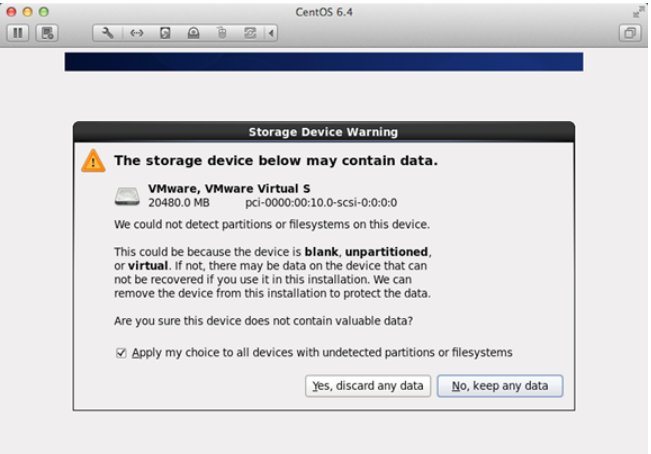Minimize the CentOS 6.4 window

coord(27,11)
